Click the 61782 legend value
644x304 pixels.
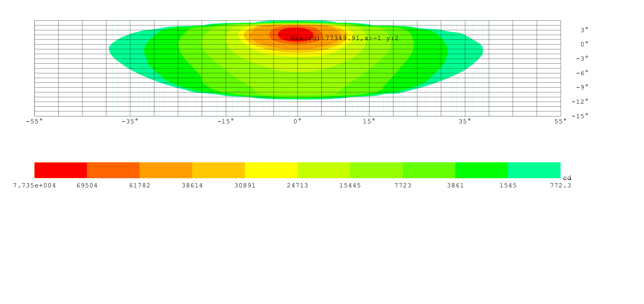pyautogui.click(x=140, y=186)
